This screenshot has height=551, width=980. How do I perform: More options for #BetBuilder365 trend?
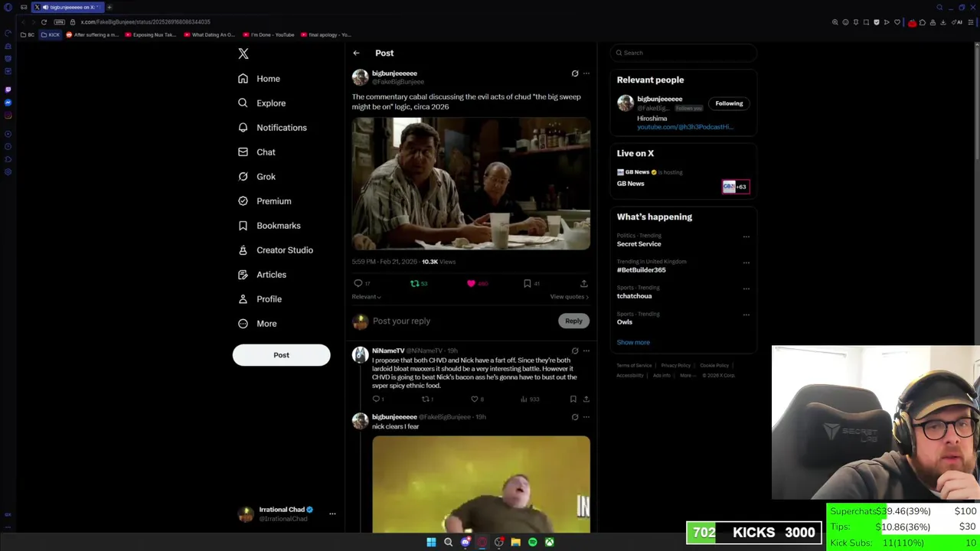coord(746,262)
